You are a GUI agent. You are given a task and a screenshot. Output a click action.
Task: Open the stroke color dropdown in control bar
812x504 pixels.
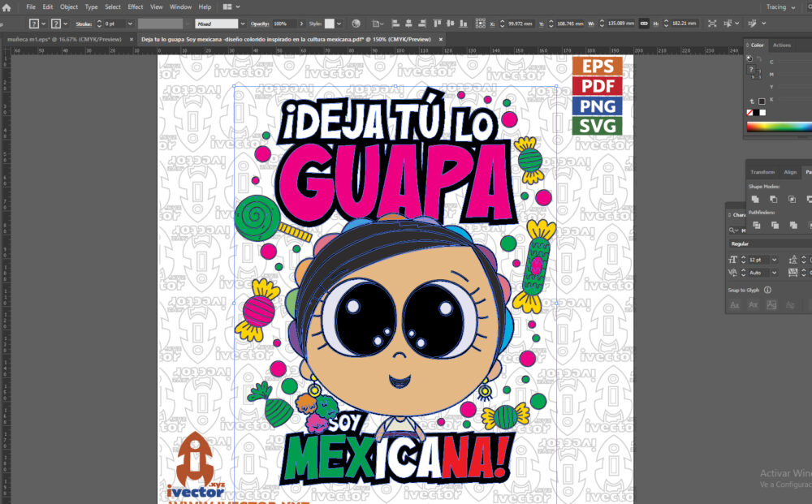66,24
